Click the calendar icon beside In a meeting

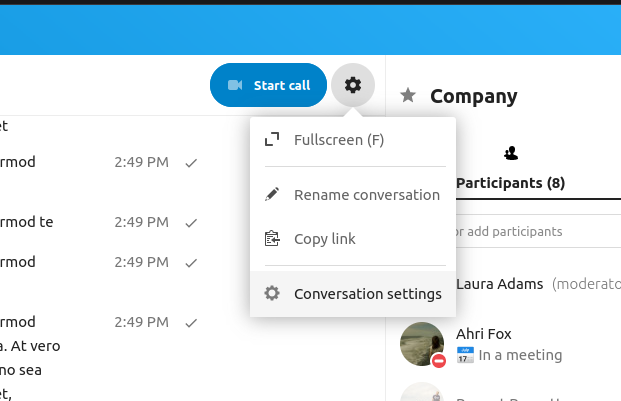click(465, 355)
